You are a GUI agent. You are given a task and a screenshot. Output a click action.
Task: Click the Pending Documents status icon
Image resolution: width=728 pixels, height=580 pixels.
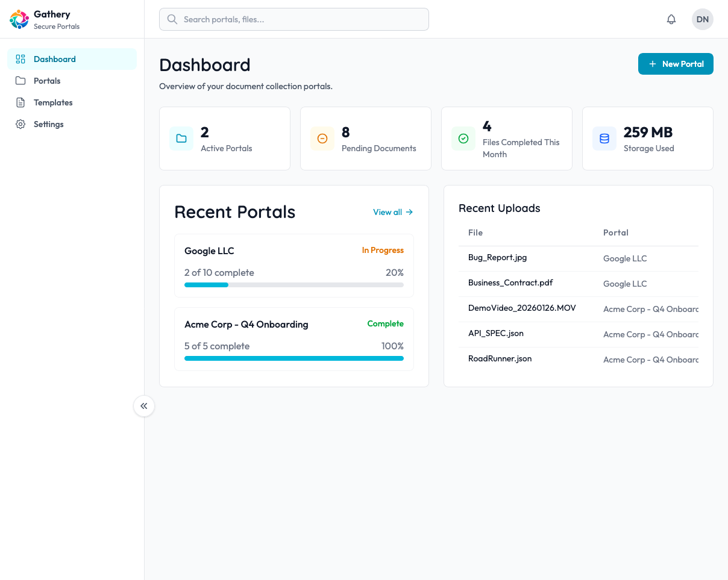(322, 139)
